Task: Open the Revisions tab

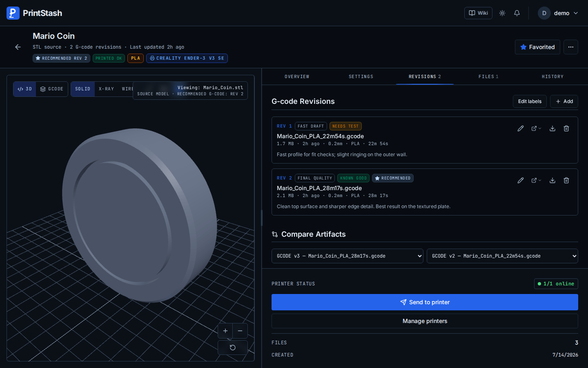Action: [425, 76]
